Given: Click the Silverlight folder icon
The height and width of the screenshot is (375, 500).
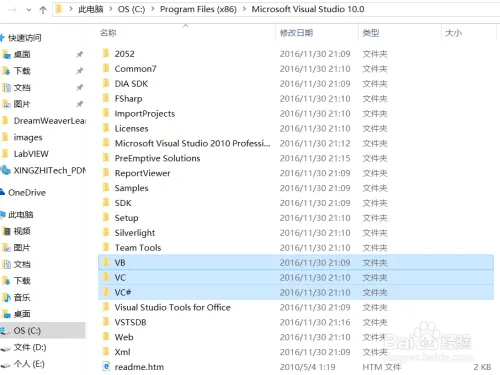Looking at the screenshot, I should 106,232.
